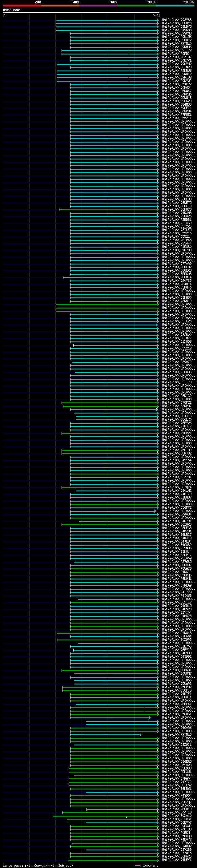Click the UniRef100_Q90YS3 hit label
Viewport: 197px width, 868px height.
coord(177,281)
